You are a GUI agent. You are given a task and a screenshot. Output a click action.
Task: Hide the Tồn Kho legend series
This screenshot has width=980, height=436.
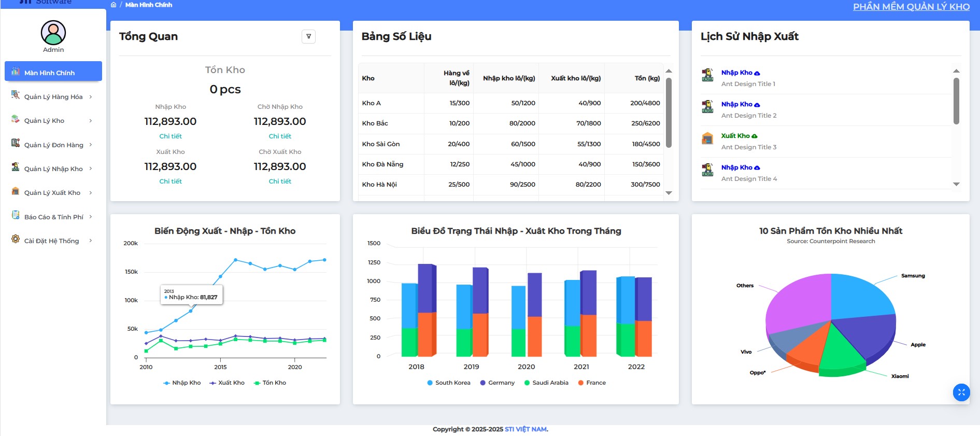coord(269,383)
